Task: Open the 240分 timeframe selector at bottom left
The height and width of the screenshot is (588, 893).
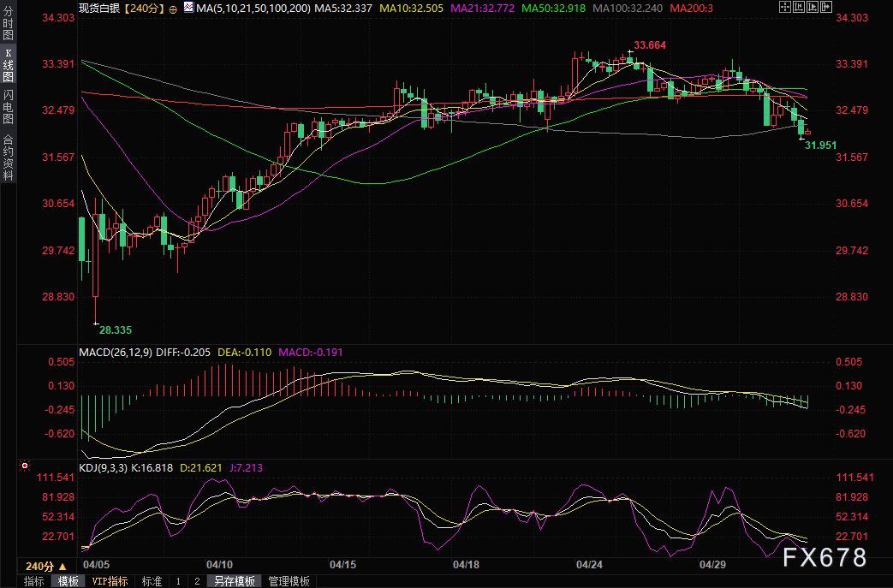Action: pyautogui.click(x=45, y=566)
